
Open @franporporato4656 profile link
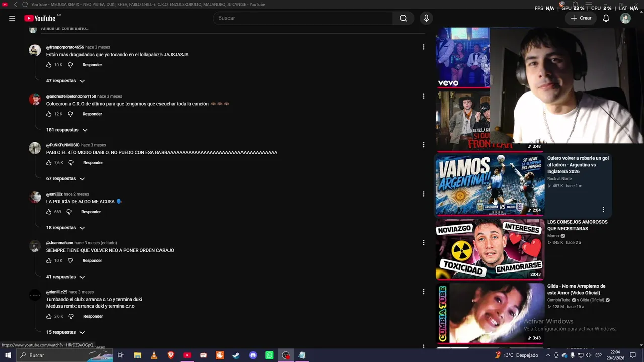click(65, 47)
